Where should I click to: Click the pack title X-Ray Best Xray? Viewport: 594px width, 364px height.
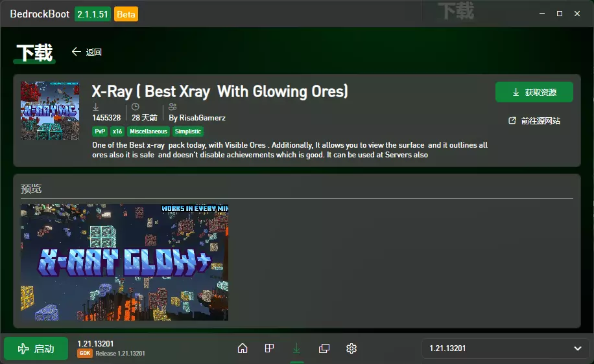220,91
